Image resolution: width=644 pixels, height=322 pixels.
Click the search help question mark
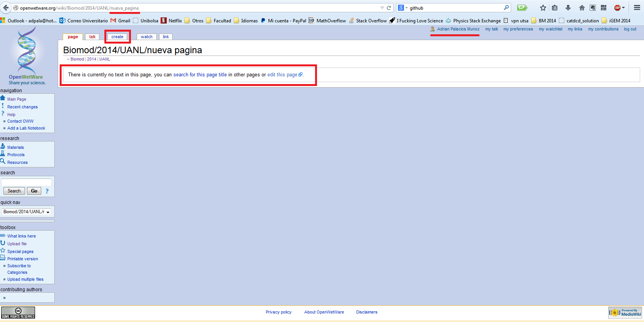(47, 191)
